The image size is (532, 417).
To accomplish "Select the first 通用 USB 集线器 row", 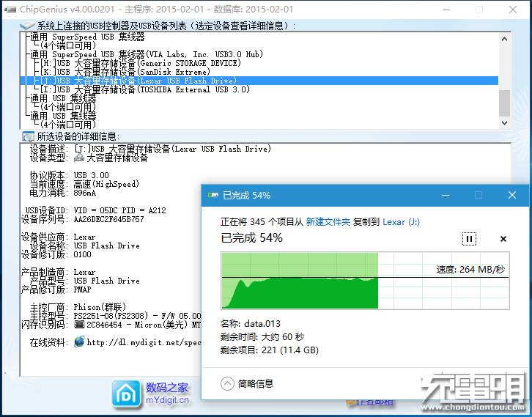I will [63, 98].
